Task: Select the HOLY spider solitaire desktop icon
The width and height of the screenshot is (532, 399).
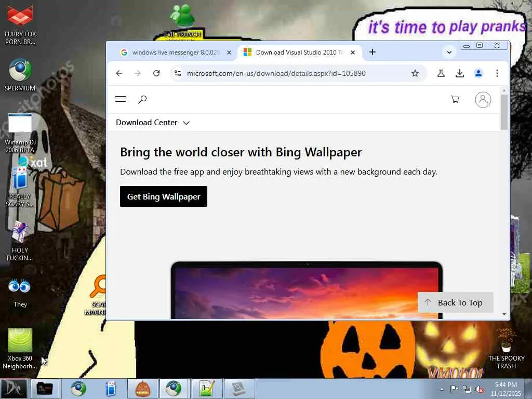Action: (x=20, y=241)
